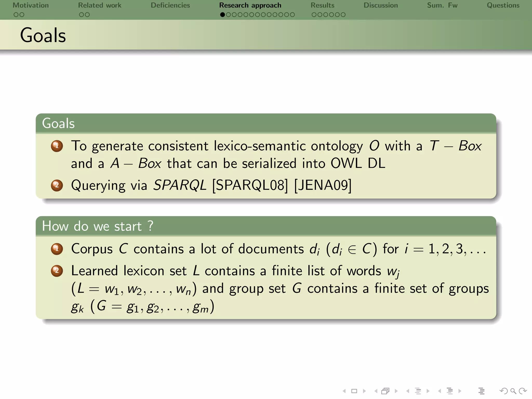This screenshot has height=399, width=532.
Task: Click second slide dot under Related work
Action: tap(87, 15)
